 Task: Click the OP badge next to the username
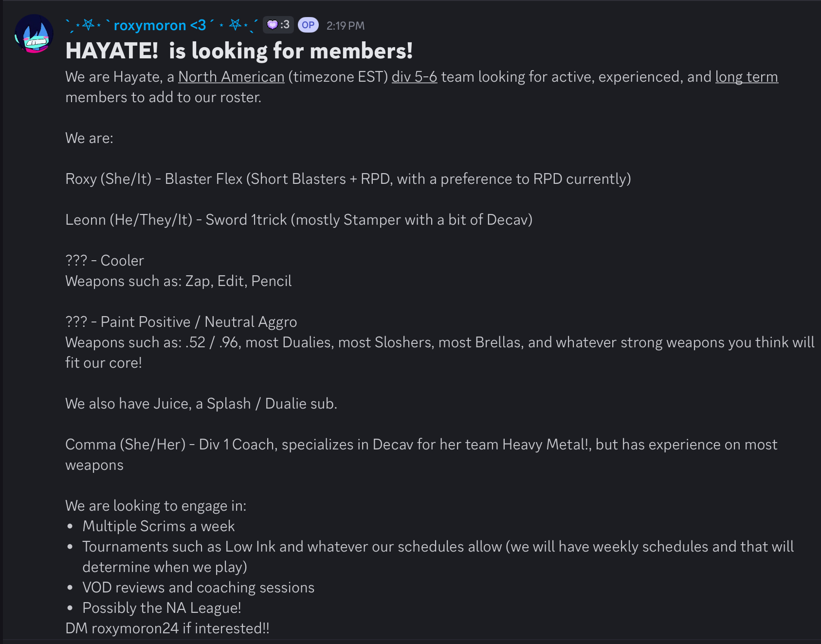click(308, 25)
